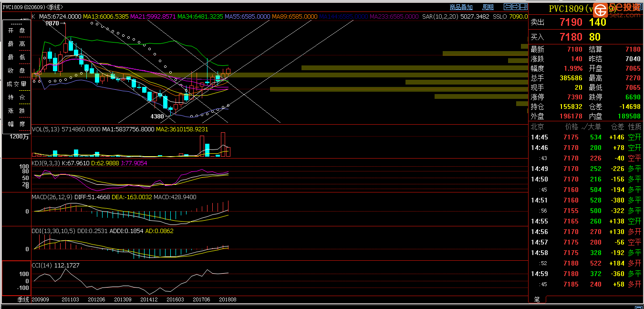
Task: Click the 201412 date on the time axis
Action: tap(149, 299)
